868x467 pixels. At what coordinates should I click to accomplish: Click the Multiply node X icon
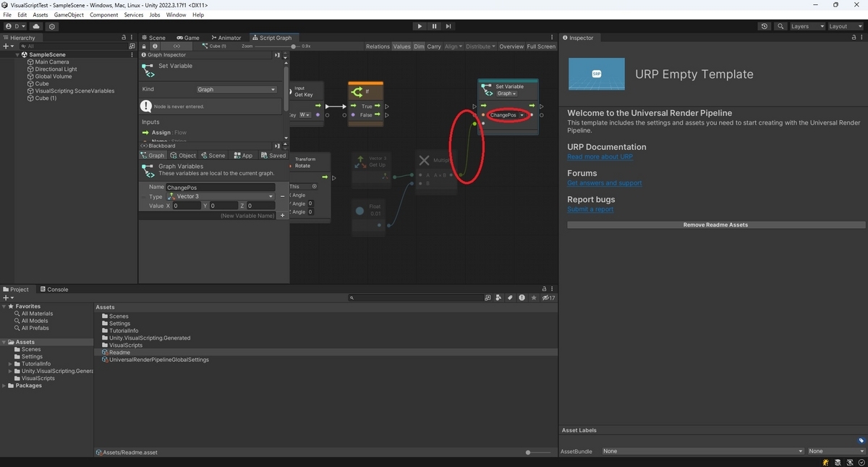[x=425, y=160]
